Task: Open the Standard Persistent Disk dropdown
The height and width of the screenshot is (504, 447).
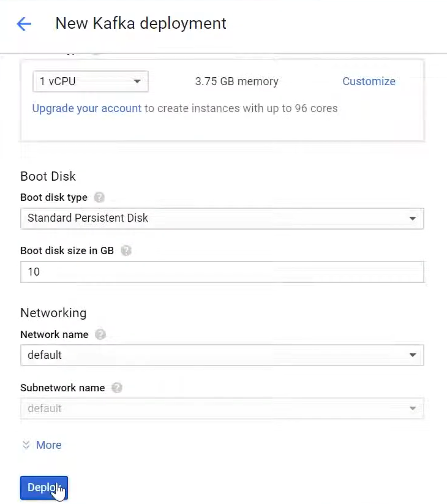Action: tap(222, 219)
